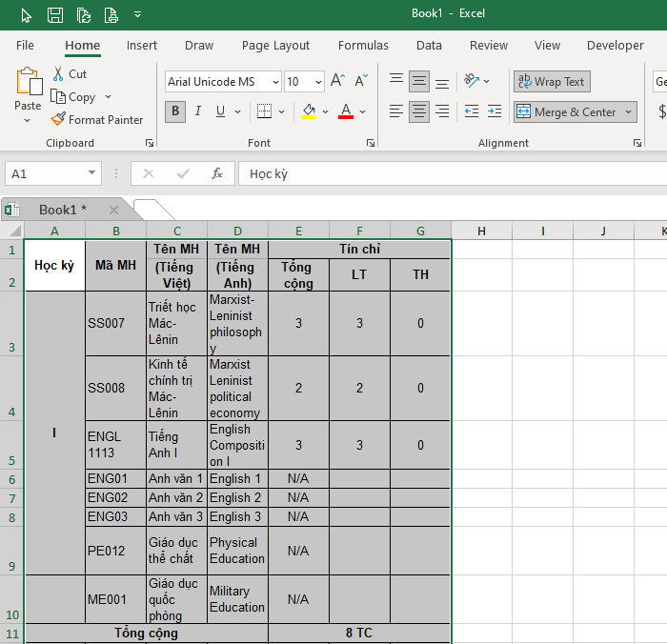Apply yellow Fill Color

click(309, 111)
